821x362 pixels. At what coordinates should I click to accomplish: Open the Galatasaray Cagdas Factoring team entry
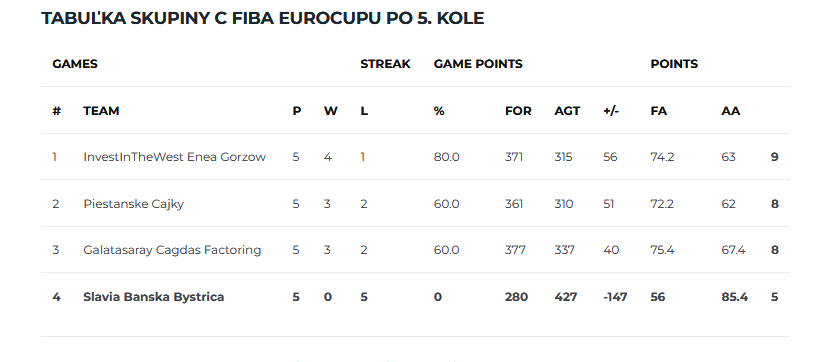172,250
